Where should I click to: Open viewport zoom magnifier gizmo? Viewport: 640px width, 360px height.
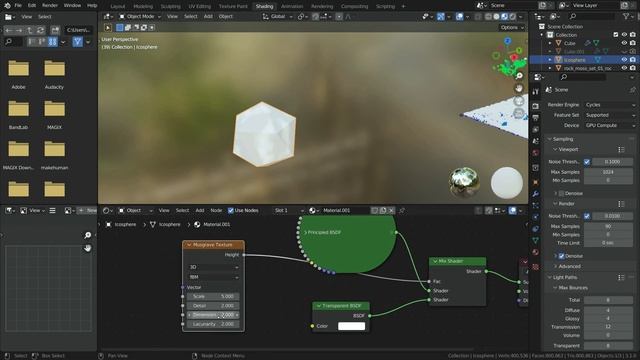pos(519,76)
